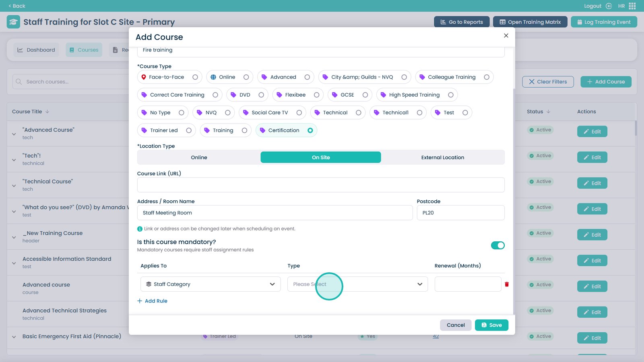Expand the "Advanced Course" row
The image size is (644, 362).
(x=14, y=134)
